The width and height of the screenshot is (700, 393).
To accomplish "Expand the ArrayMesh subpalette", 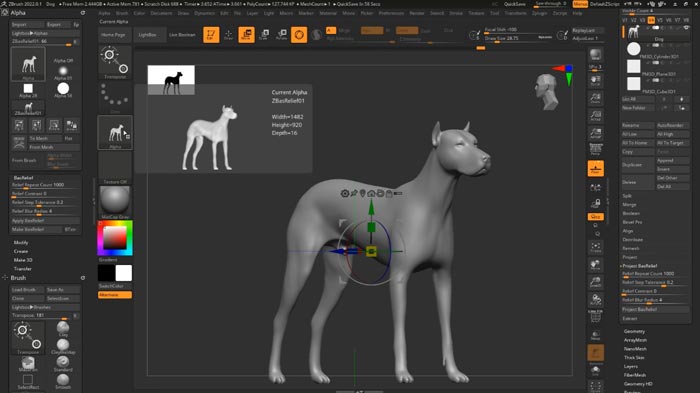I will (x=635, y=340).
